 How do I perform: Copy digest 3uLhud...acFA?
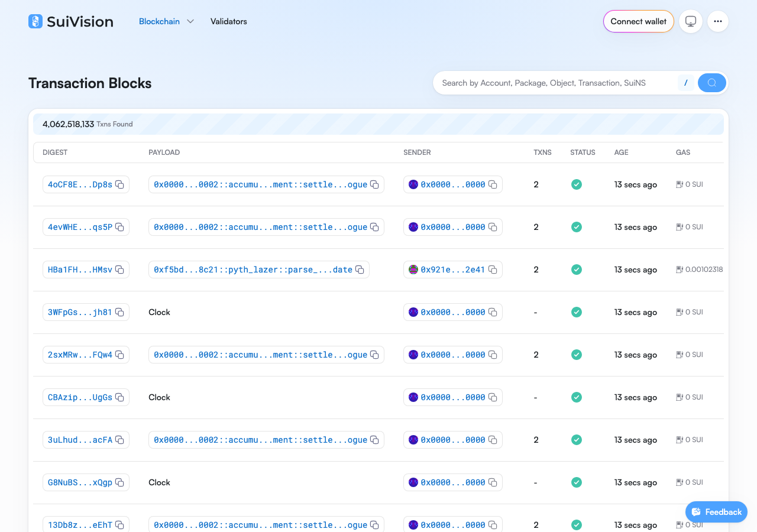119,440
